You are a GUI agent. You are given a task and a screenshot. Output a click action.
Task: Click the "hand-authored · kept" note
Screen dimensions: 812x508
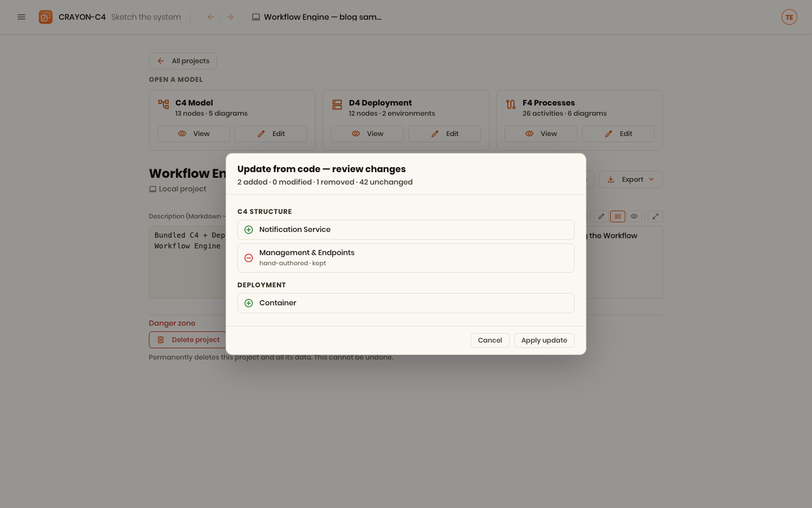click(293, 263)
